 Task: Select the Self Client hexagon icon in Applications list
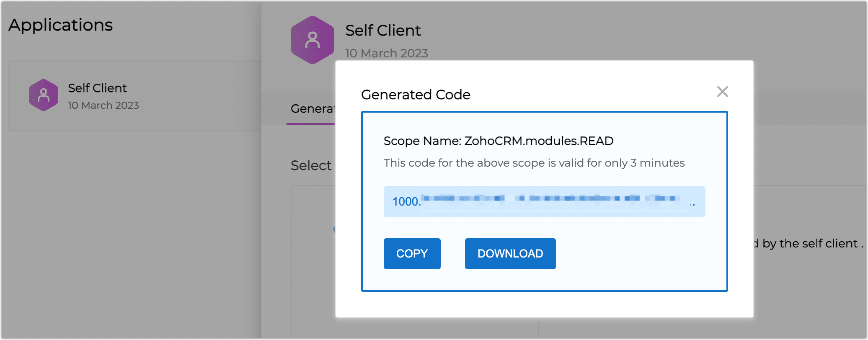(x=44, y=95)
